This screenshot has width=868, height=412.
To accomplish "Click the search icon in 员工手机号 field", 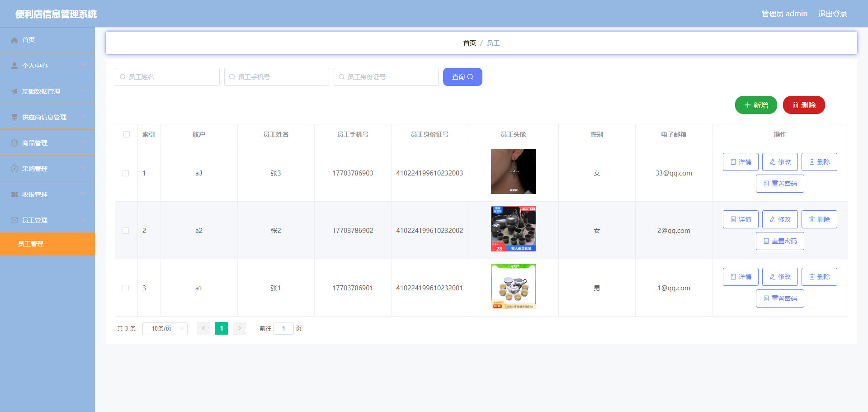I will point(232,77).
